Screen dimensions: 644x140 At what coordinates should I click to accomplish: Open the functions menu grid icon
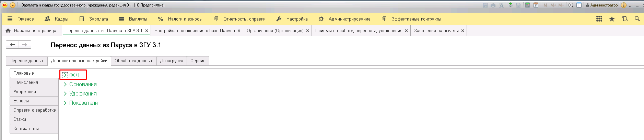pyautogui.click(x=599, y=19)
